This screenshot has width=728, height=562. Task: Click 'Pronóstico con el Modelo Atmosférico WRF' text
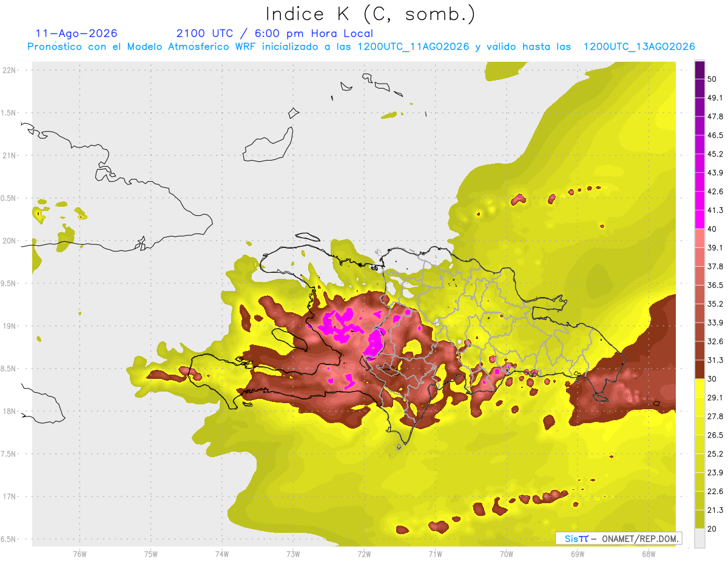click(143, 47)
